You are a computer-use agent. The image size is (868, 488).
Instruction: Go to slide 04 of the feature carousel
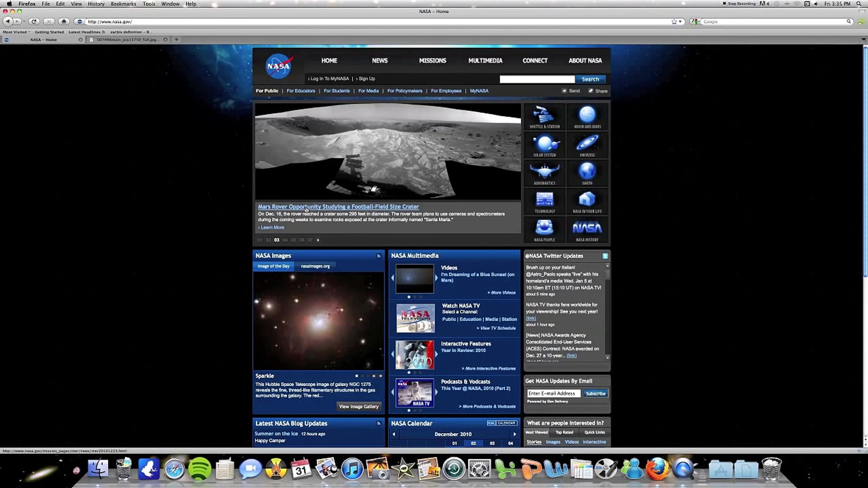[x=285, y=240]
